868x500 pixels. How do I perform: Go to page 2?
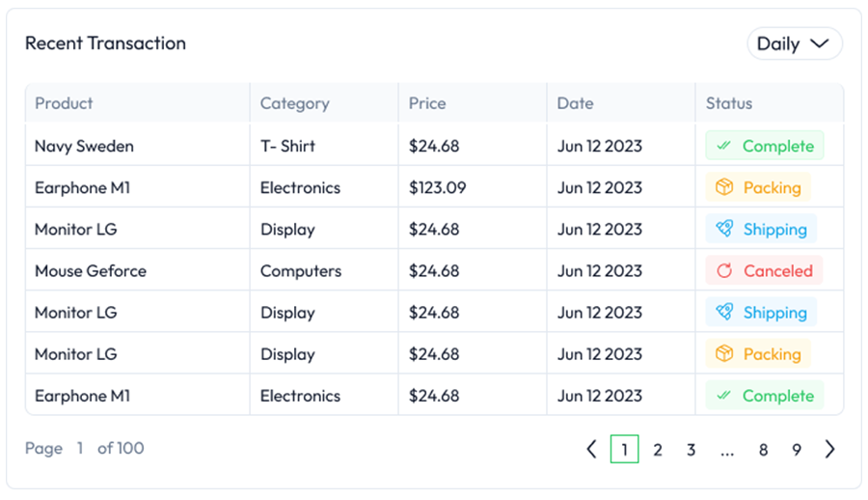[x=658, y=449]
